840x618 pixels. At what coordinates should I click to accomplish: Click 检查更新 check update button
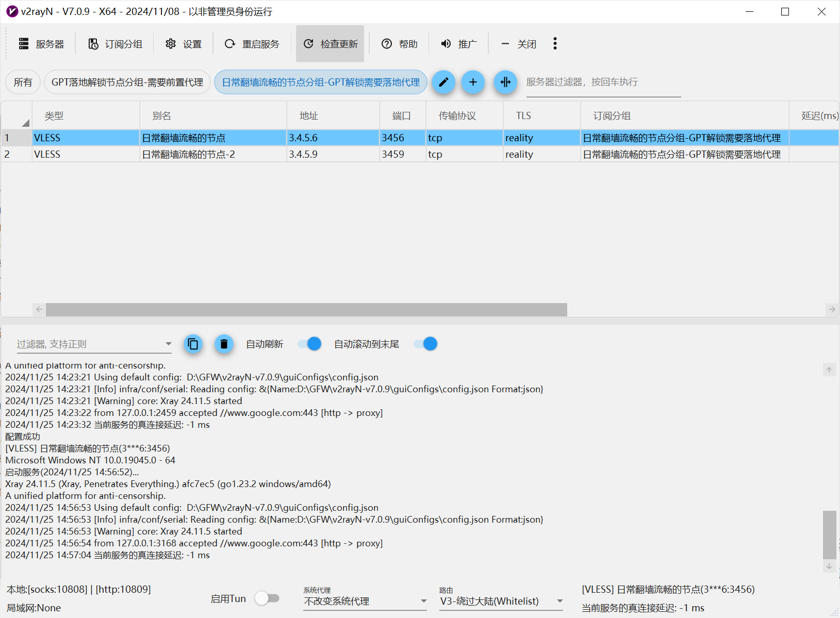point(330,44)
